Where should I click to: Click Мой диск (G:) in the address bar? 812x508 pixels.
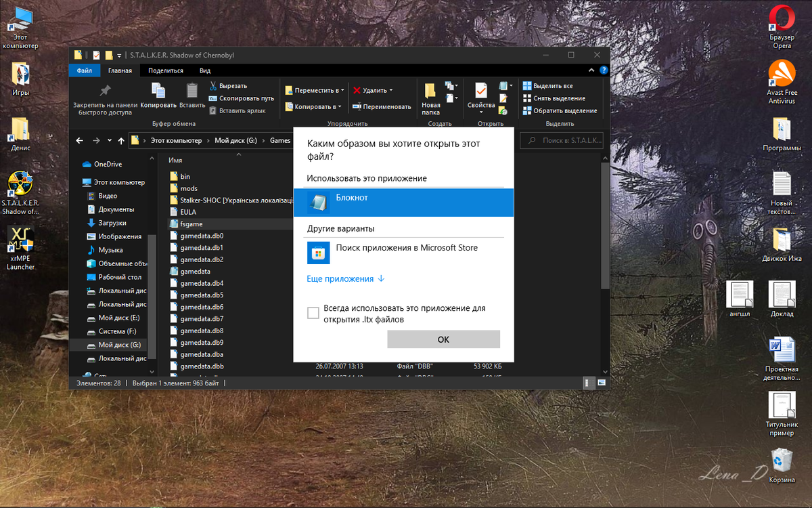236,141
